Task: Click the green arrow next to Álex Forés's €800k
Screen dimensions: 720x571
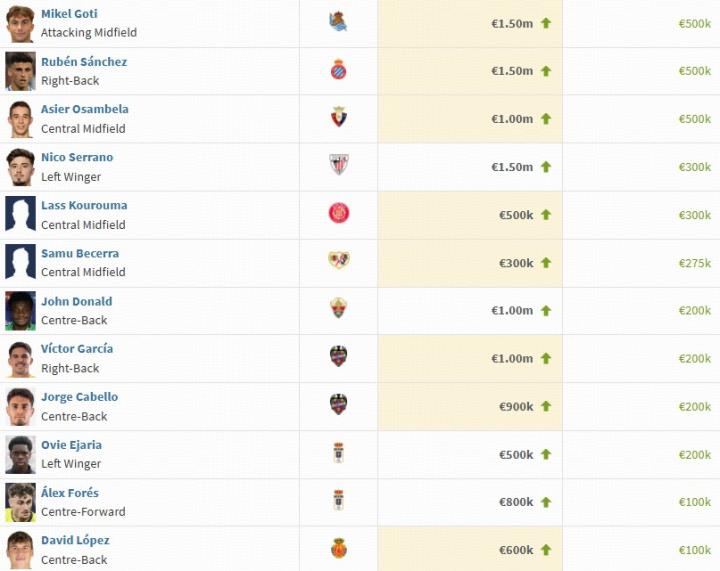Action: tap(546, 503)
